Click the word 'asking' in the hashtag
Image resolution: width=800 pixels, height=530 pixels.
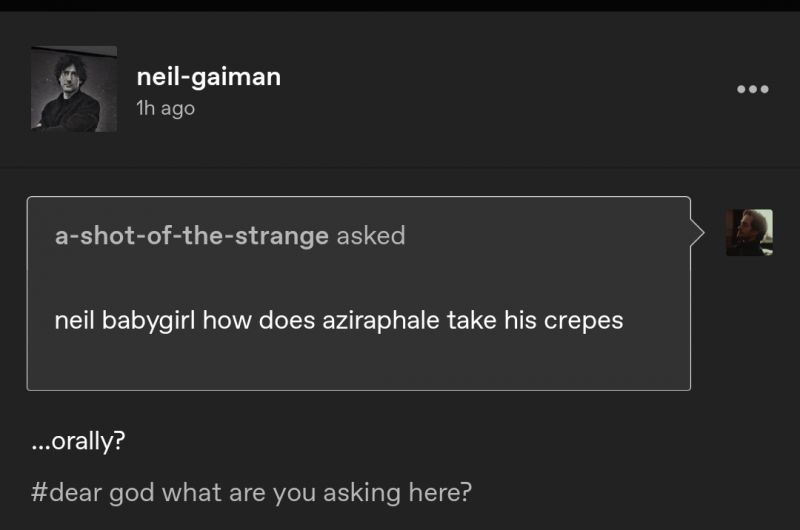(x=362, y=494)
